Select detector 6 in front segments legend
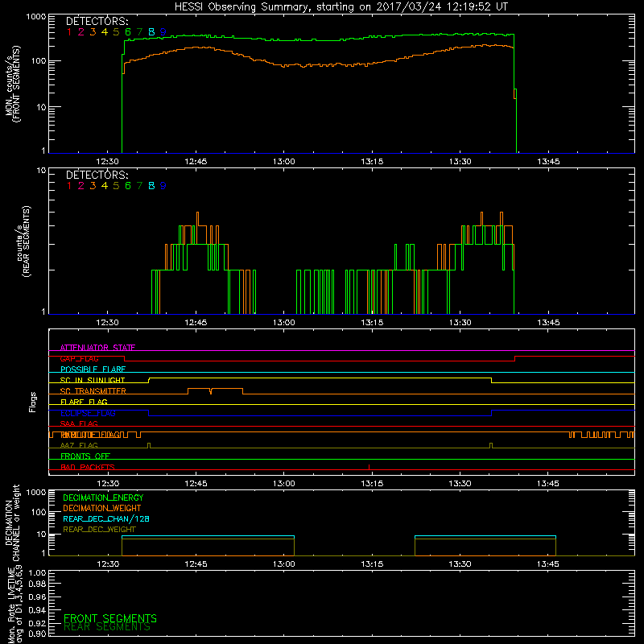The image size is (644, 644). tap(128, 31)
